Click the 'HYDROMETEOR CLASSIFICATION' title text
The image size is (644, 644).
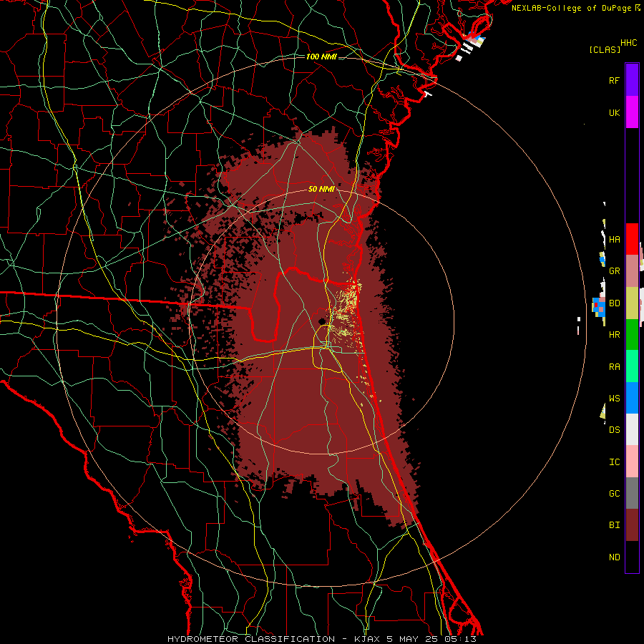[x=251, y=639]
